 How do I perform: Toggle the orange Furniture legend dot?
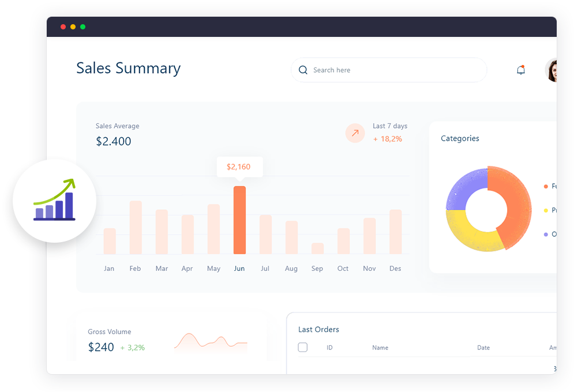[x=545, y=186]
